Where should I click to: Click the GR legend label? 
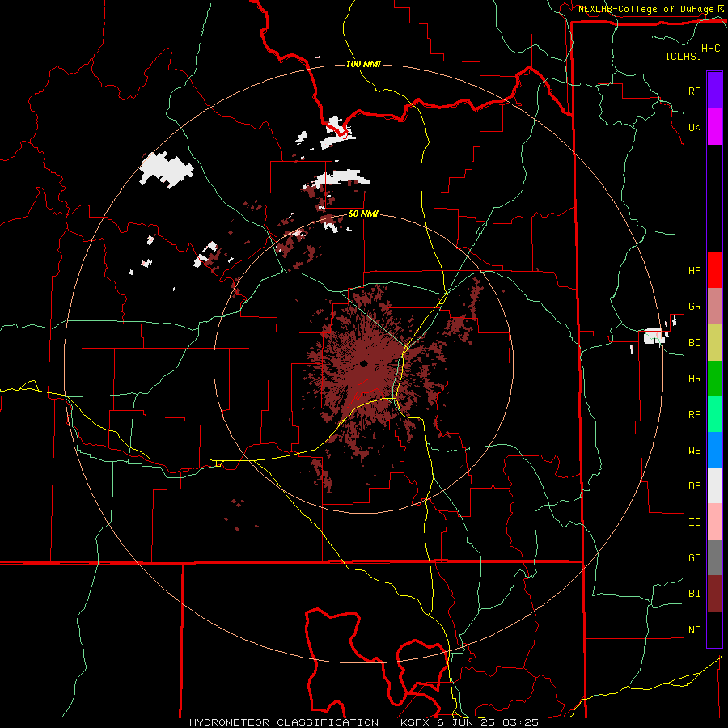[694, 307]
